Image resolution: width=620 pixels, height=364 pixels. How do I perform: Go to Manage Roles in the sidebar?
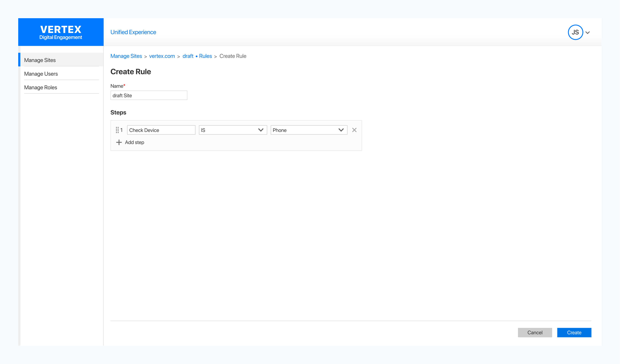click(x=41, y=88)
